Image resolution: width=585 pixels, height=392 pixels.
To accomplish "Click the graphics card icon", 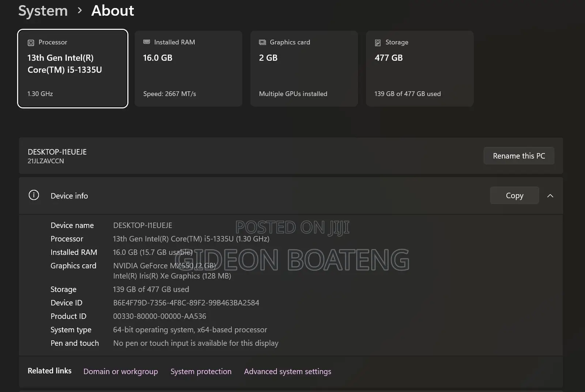I will 262,42.
